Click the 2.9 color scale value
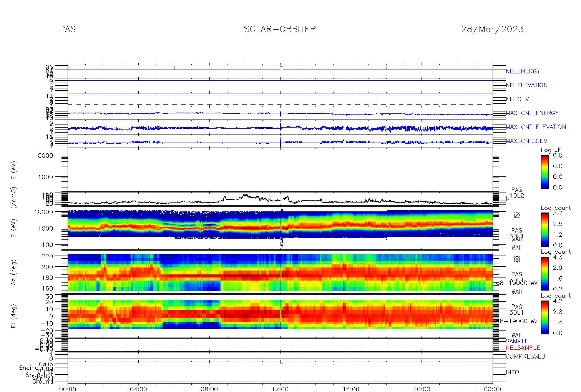The width and height of the screenshot is (581, 392). click(x=558, y=268)
